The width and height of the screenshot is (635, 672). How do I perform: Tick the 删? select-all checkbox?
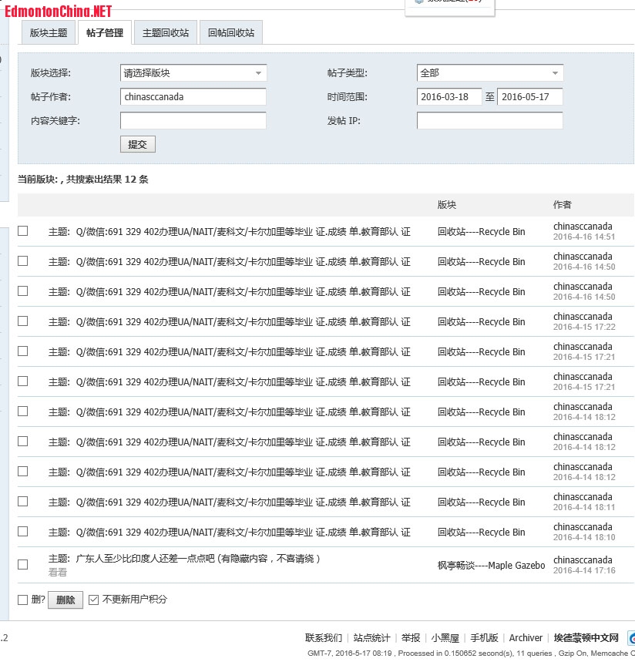(23, 600)
